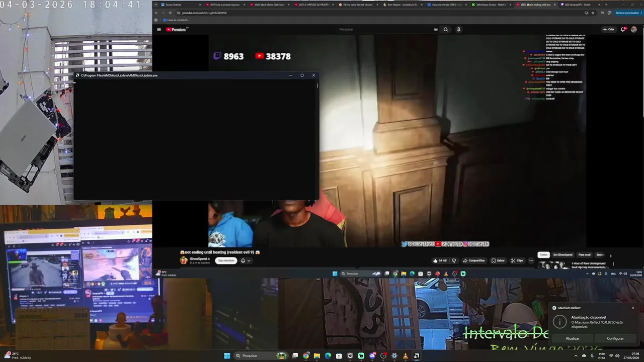Open the YouTube account avatar menu

tap(634, 30)
